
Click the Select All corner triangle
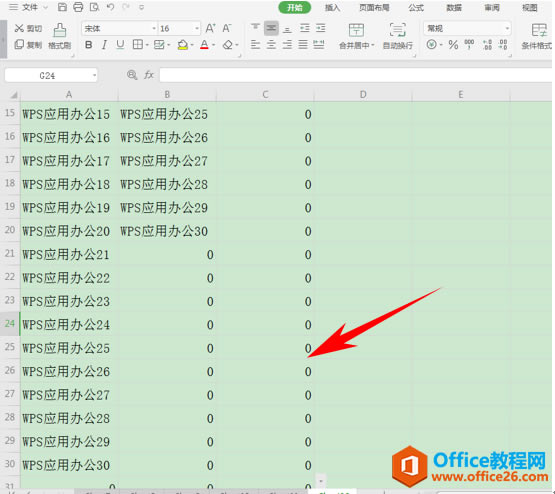[x=13, y=95]
